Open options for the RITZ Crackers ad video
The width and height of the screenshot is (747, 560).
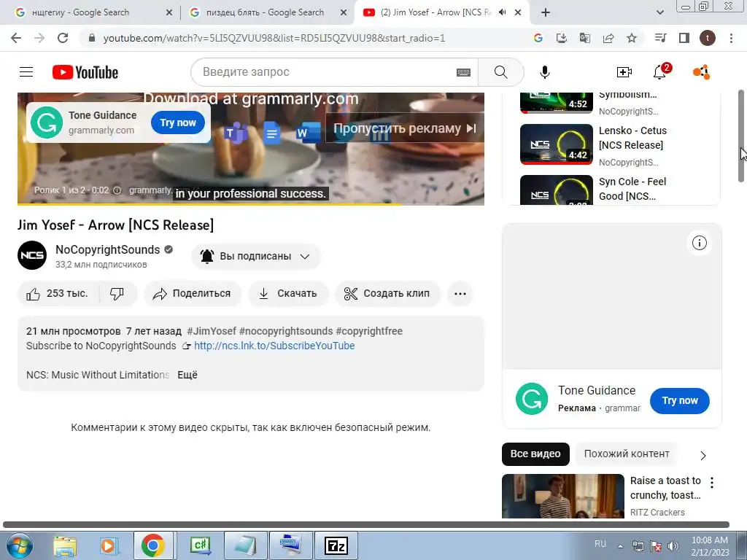(712, 483)
